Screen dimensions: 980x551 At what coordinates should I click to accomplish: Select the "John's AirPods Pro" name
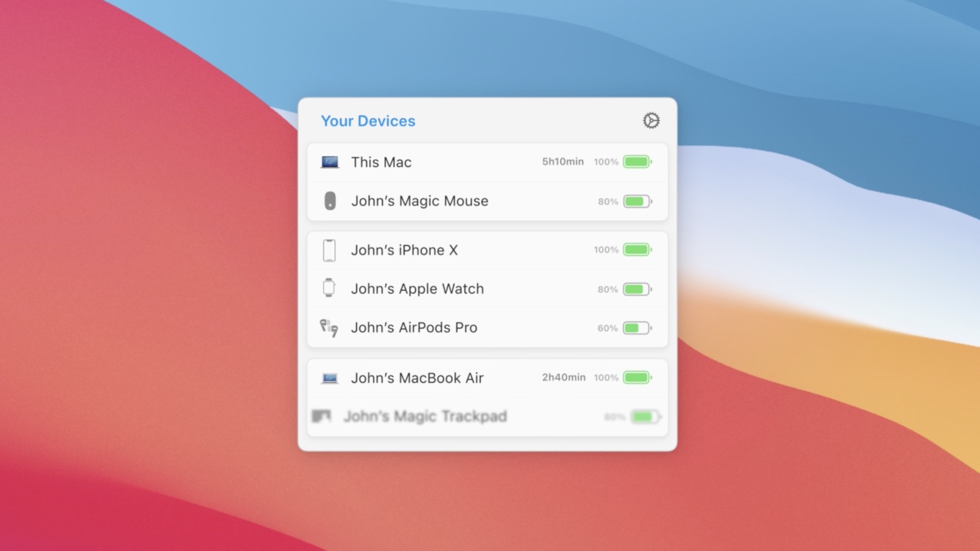click(414, 328)
